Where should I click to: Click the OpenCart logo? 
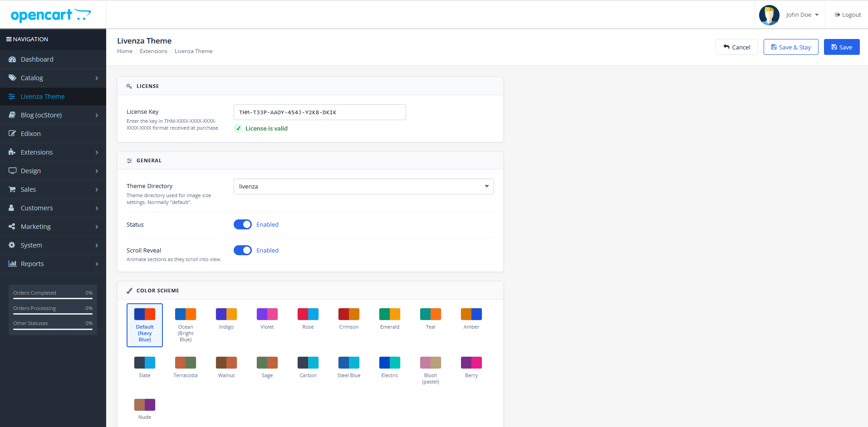click(51, 15)
